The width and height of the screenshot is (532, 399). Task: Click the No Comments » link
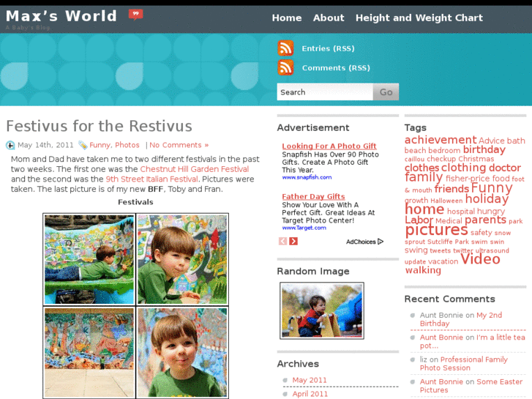179,145
